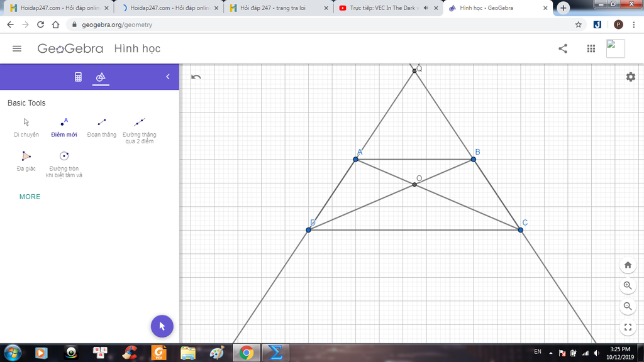Screen dimensions: 644x362
Task: Zoom out on the graphics view
Action: (x=628, y=306)
